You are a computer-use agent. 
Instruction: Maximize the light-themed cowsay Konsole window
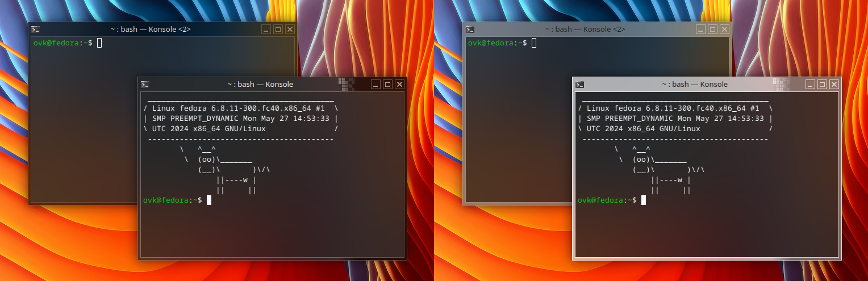pyautogui.click(x=822, y=84)
